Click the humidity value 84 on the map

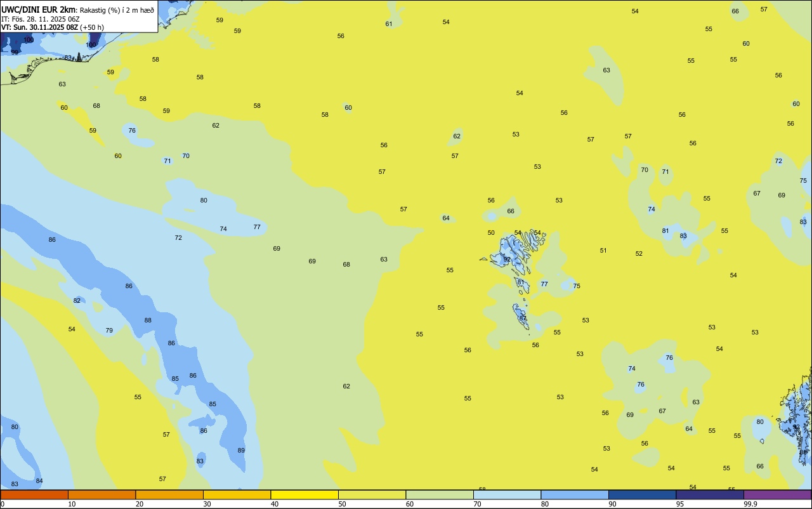coord(39,481)
